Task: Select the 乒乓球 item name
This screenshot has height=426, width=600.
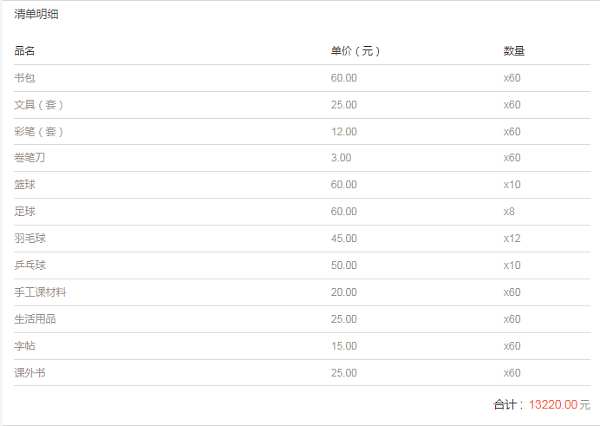Action: pyautogui.click(x=30, y=265)
